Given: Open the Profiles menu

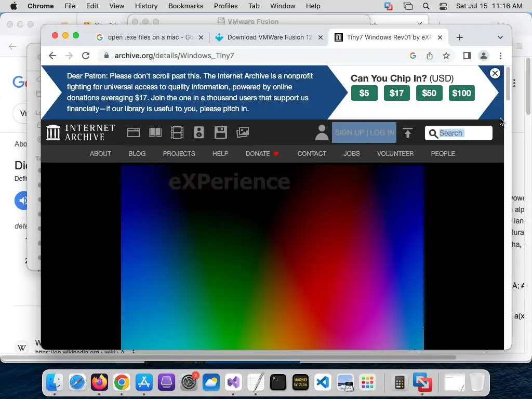Looking at the screenshot, I should click(x=225, y=6).
